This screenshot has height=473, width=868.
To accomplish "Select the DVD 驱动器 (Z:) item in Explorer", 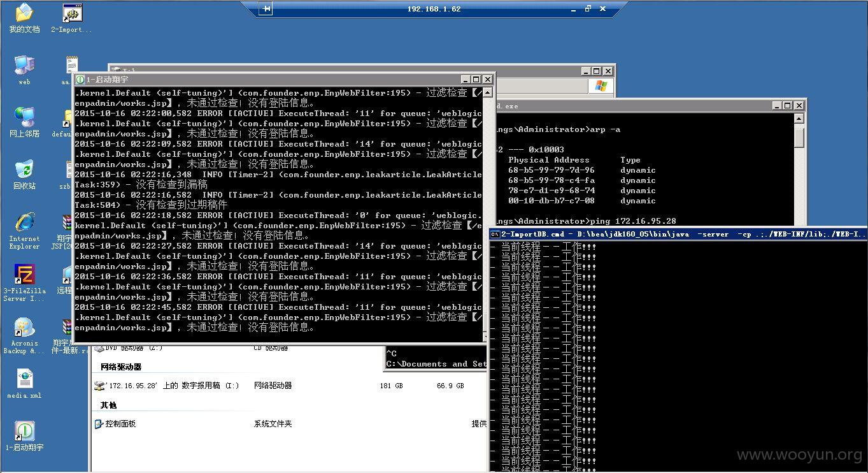I will coord(128,348).
